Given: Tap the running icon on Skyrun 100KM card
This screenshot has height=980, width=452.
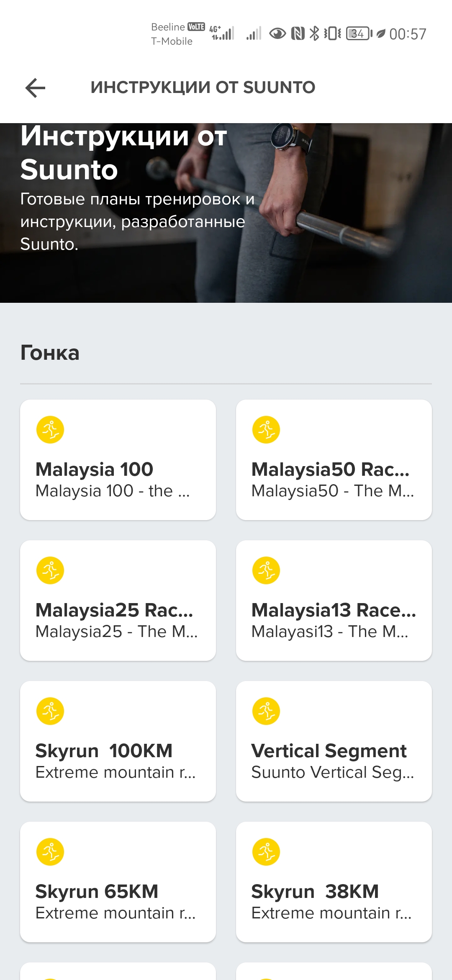Looking at the screenshot, I should pyautogui.click(x=50, y=711).
